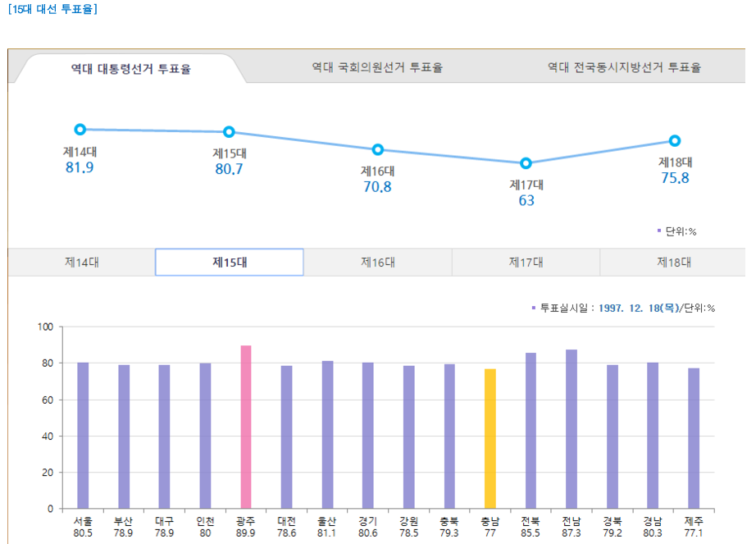
Task: Select the 제15대 sub-tab
Action: (x=230, y=262)
